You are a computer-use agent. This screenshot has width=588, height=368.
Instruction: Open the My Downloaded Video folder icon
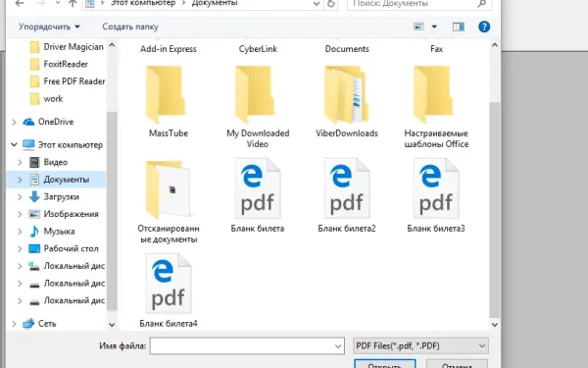tap(255, 94)
